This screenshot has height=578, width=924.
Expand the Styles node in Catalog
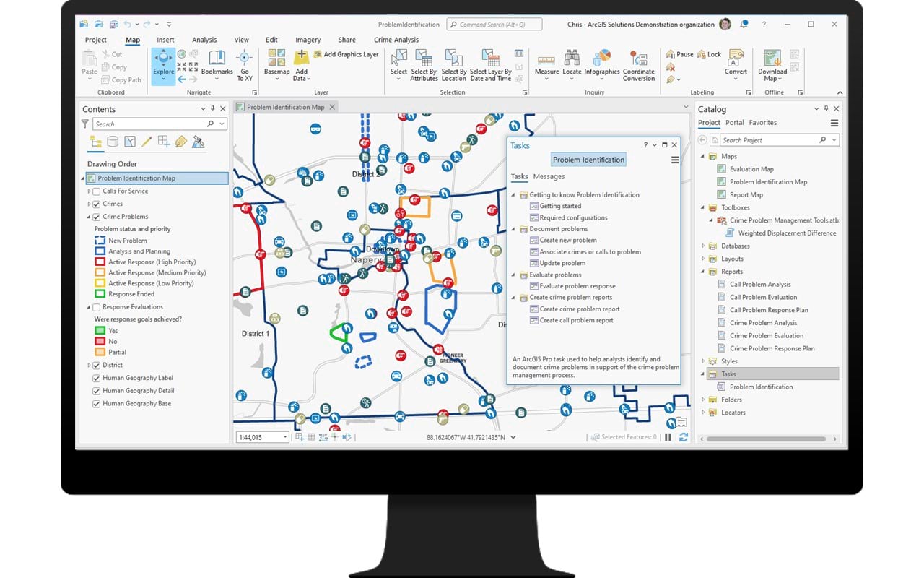703,361
